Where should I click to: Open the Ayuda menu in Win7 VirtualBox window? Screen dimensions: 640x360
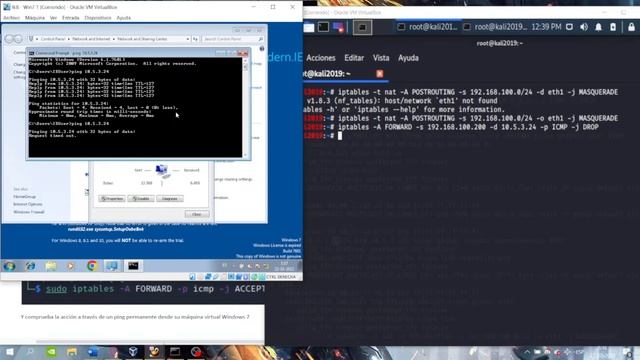124,18
